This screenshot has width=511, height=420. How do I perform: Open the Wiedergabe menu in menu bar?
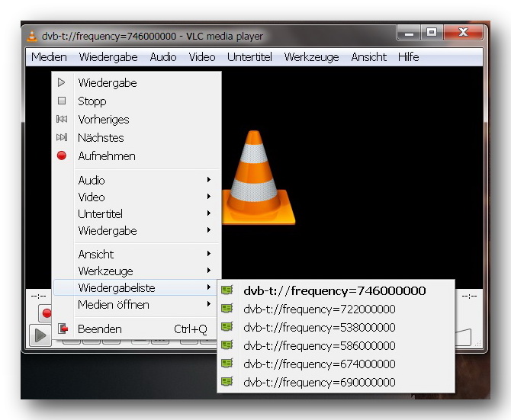click(x=108, y=57)
